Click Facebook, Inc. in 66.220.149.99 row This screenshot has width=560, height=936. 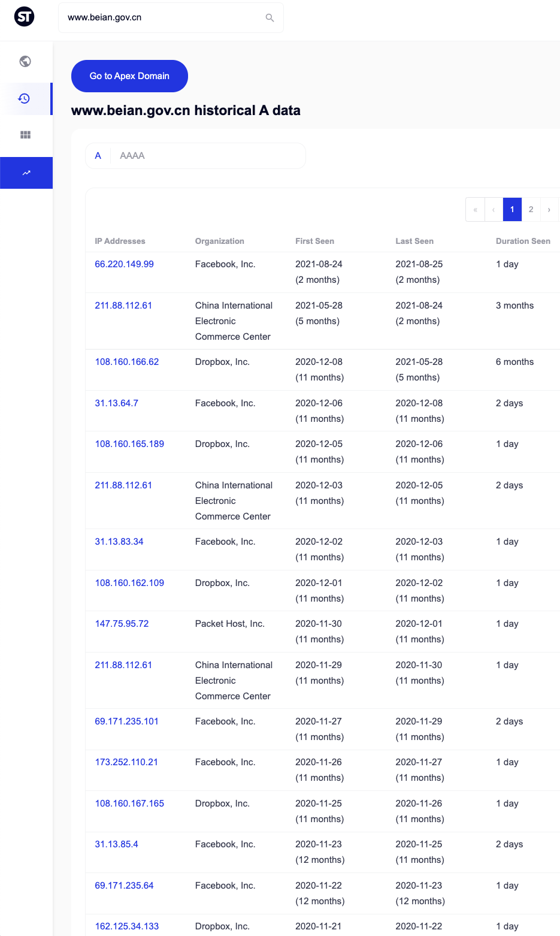225,264
